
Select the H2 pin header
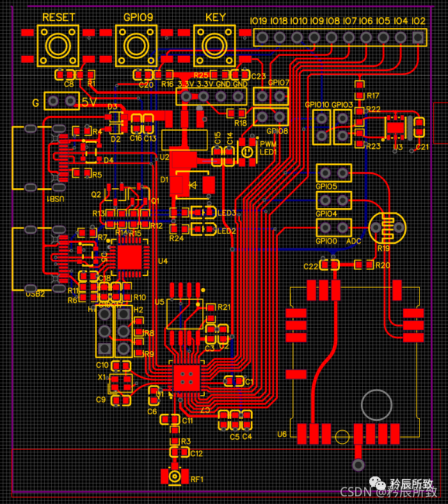(123, 331)
